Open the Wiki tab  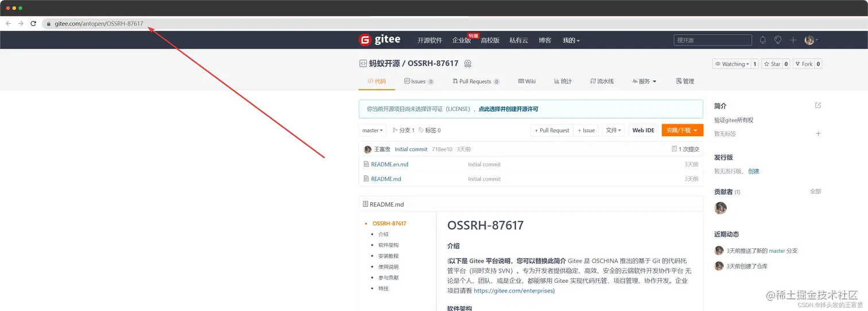(x=527, y=82)
